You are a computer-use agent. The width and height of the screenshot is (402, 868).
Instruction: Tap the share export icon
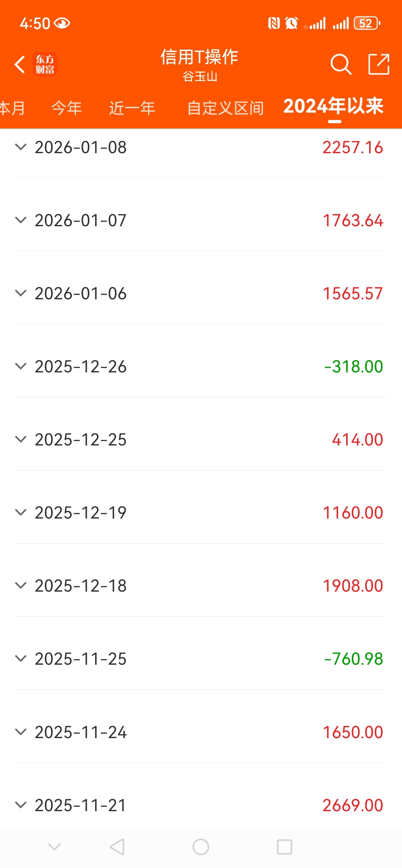pos(378,64)
